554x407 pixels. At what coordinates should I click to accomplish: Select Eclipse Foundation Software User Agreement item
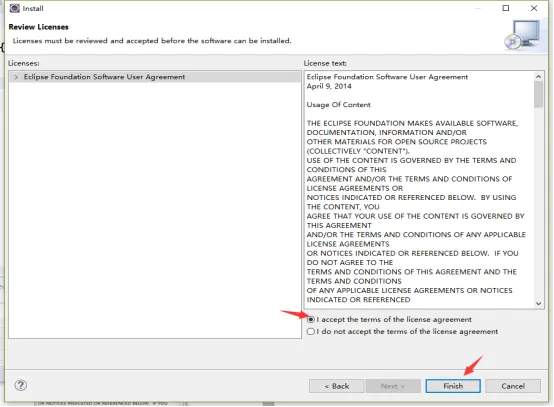click(104, 77)
